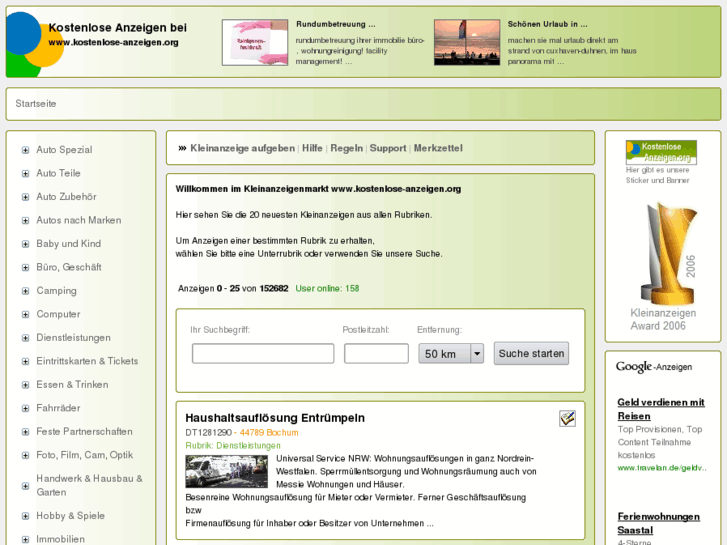Click the Google-Anzeigen label
727x545 pixels.
654,367
